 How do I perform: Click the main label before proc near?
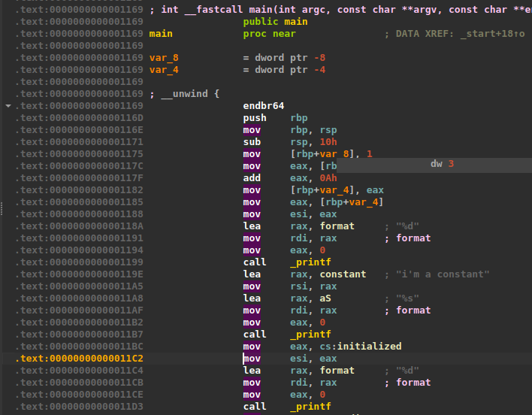click(x=161, y=34)
